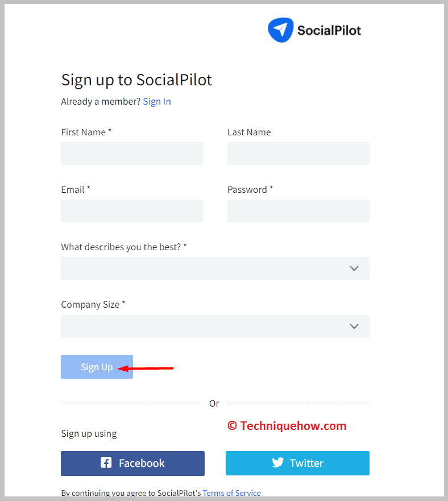Open the Terms of Service link
This screenshot has height=501, width=448.
tap(231, 493)
